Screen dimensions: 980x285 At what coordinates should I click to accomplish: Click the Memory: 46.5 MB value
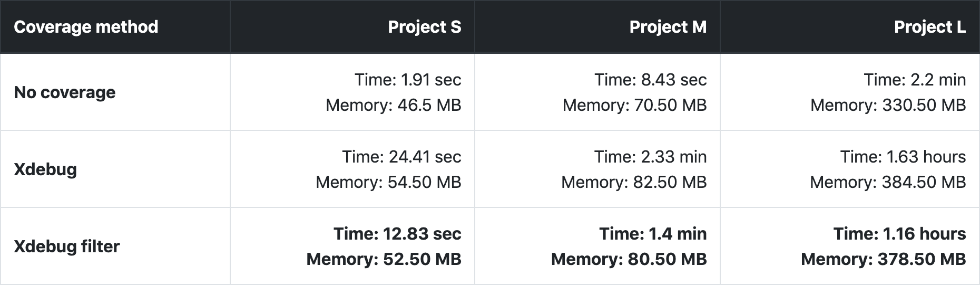pos(394,105)
